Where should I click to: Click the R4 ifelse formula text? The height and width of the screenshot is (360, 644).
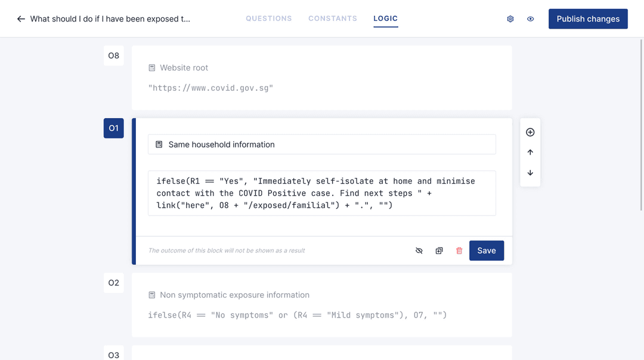(x=298, y=315)
